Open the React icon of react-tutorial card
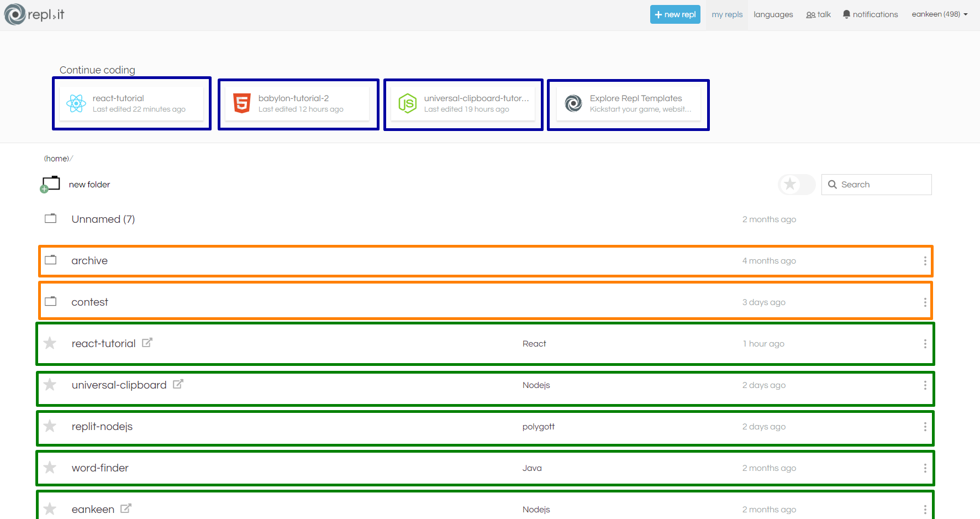This screenshot has width=980, height=519. tap(76, 103)
